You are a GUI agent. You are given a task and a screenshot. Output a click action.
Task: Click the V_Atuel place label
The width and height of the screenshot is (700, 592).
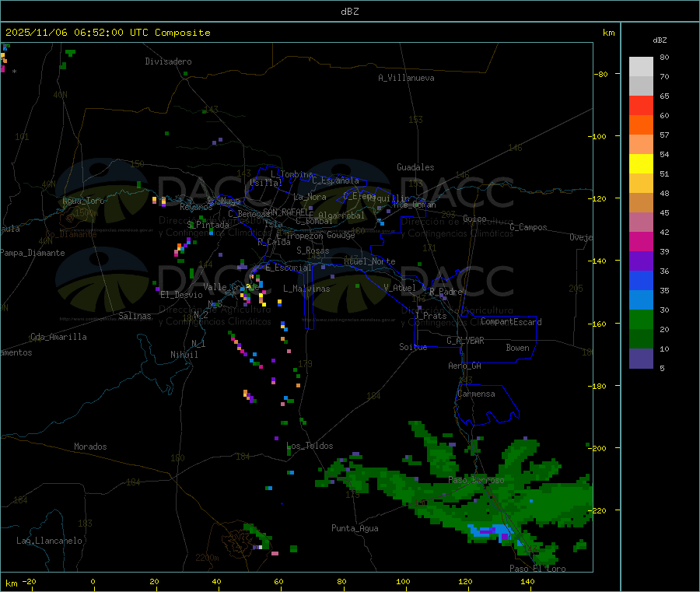coord(400,288)
